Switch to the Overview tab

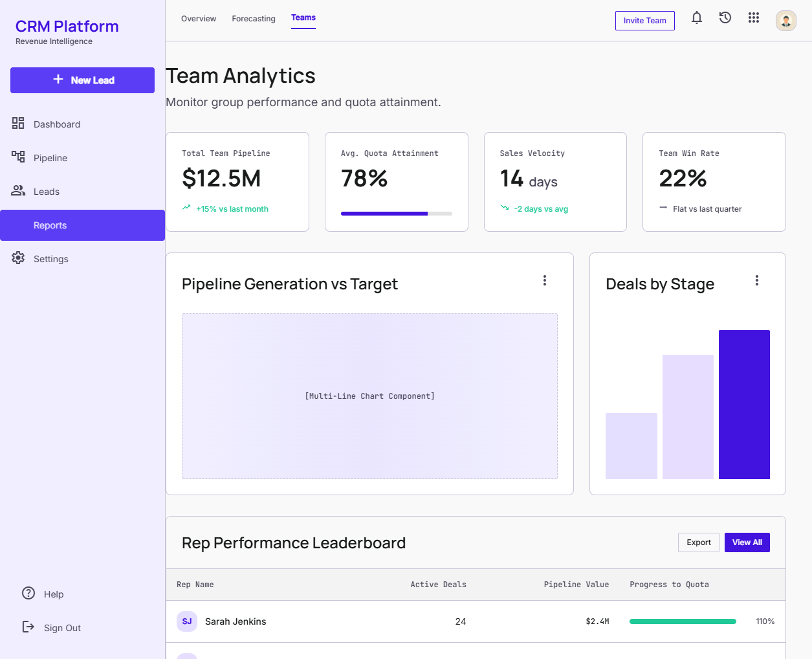[199, 19]
